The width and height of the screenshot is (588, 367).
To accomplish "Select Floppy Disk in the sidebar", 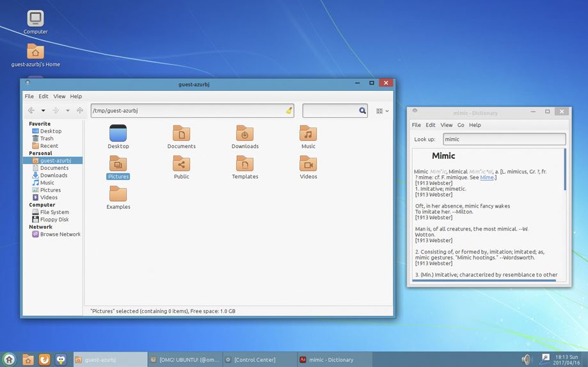I will [54, 219].
